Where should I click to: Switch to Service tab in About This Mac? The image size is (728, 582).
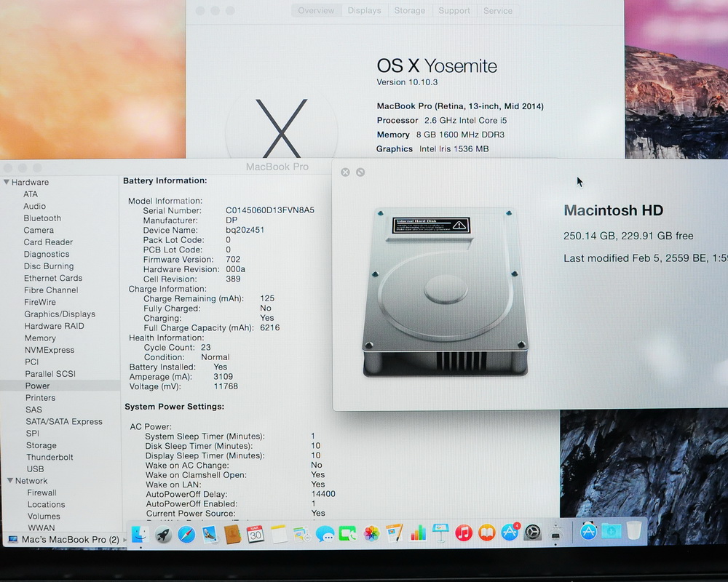[x=498, y=11]
